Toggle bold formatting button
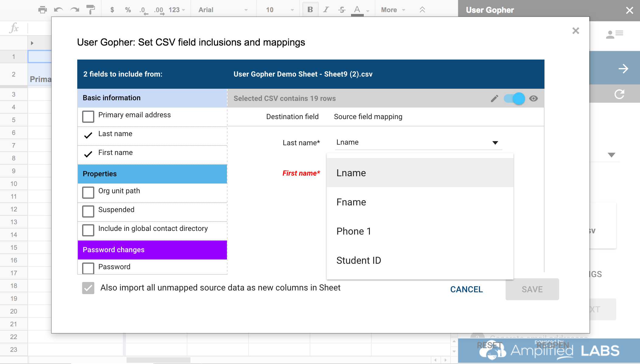 [x=310, y=10]
